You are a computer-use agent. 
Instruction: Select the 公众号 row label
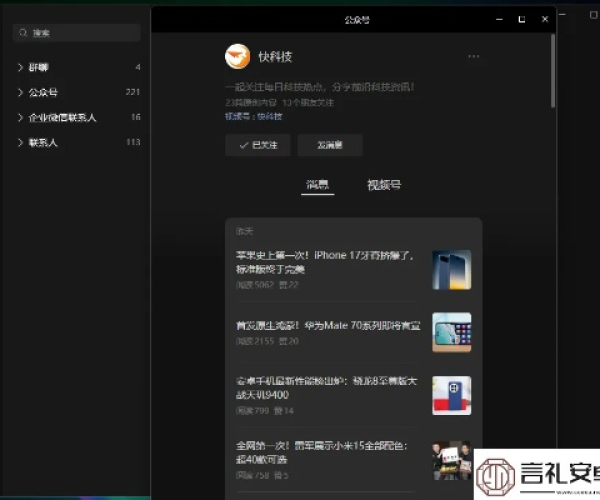click(x=43, y=92)
